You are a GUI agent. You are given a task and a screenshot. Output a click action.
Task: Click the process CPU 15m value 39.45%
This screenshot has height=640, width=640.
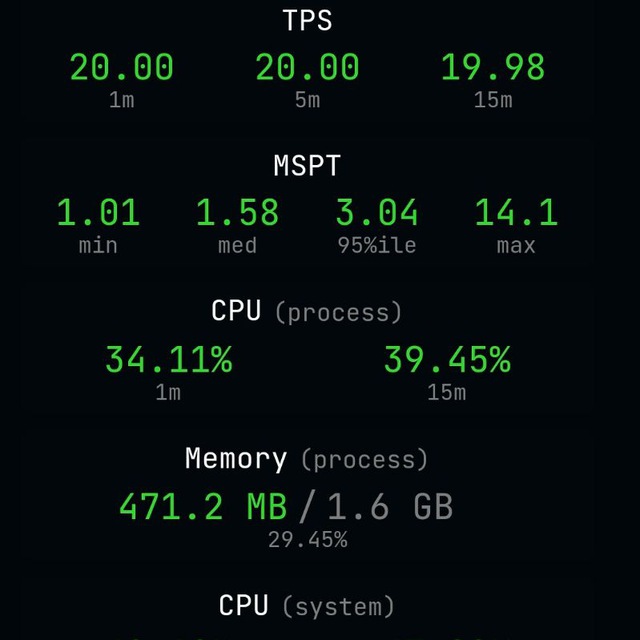coord(447,359)
